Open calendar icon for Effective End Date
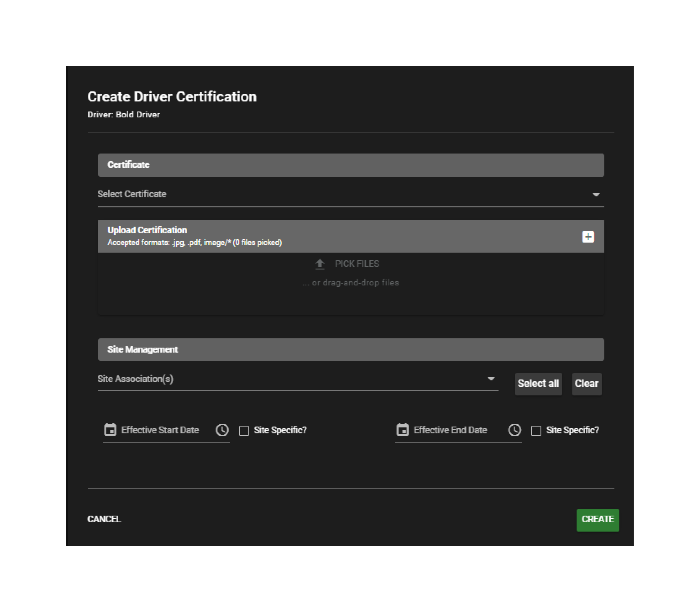The height and width of the screenshot is (612, 700). point(402,430)
